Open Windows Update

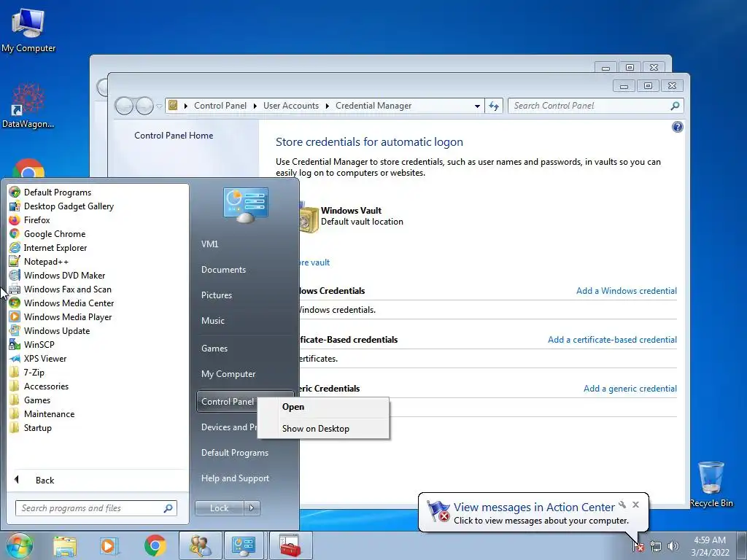[57, 330]
